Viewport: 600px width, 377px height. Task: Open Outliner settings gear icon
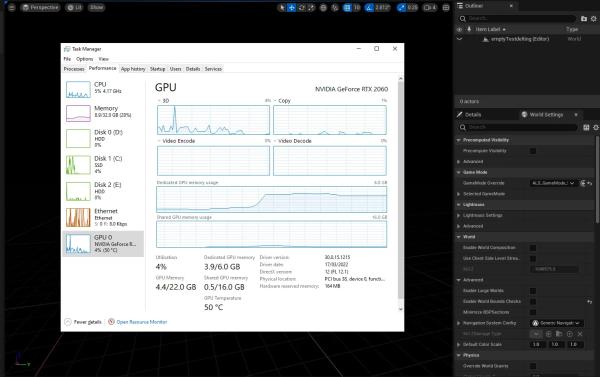[593, 18]
